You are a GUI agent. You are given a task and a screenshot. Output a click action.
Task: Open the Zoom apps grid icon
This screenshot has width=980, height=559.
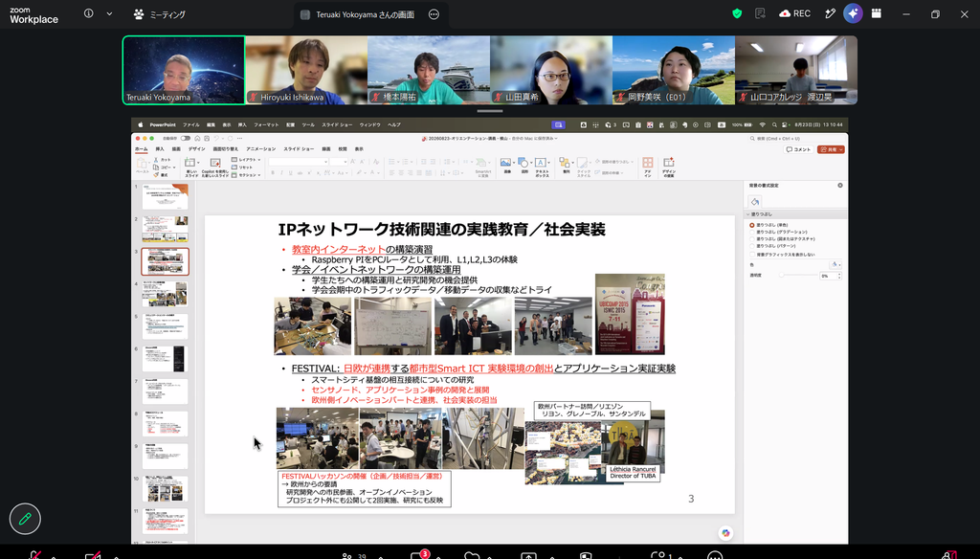point(877,13)
